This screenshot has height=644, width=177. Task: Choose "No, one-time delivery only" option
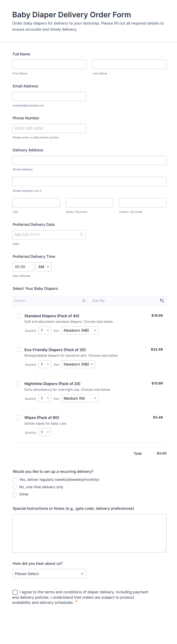[15, 487]
